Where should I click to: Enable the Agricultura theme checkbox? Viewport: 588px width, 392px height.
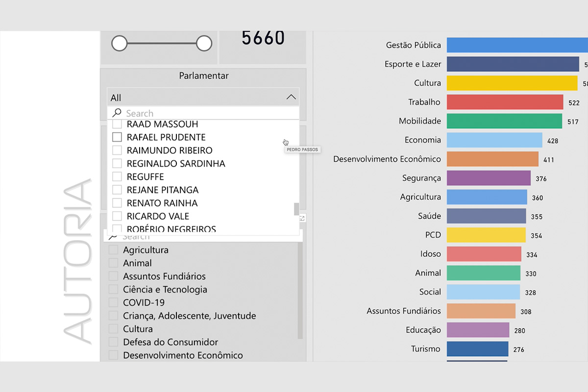click(x=114, y=250)
